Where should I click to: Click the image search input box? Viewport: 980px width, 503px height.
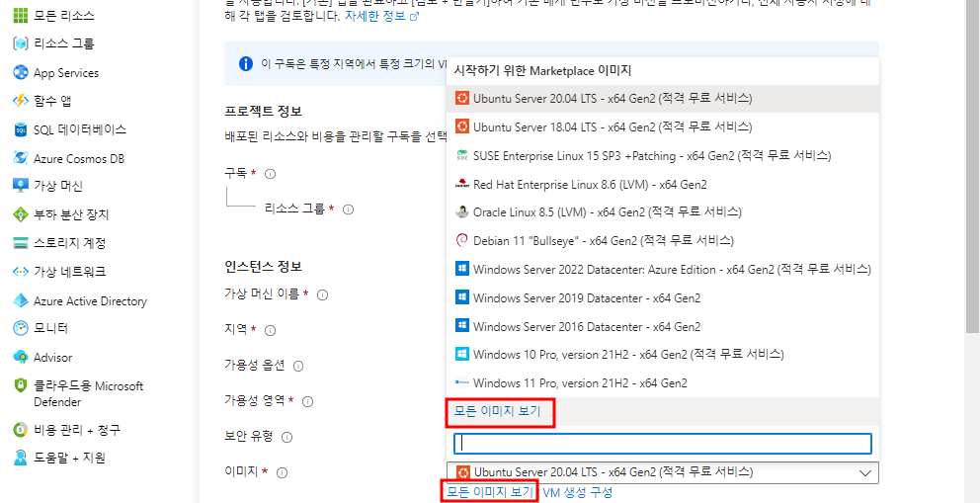point(663,444)
